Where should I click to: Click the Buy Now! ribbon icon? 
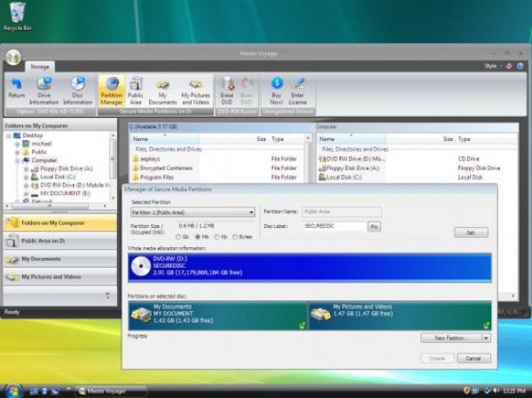pos(277,88)
